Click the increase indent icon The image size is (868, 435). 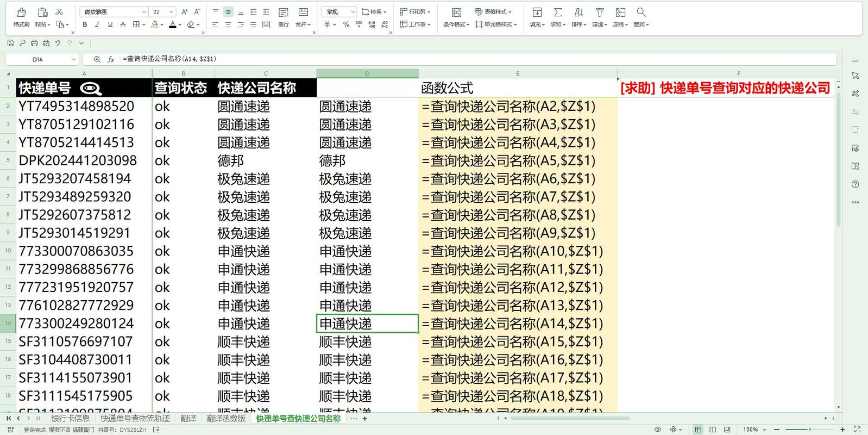(266, 12)
